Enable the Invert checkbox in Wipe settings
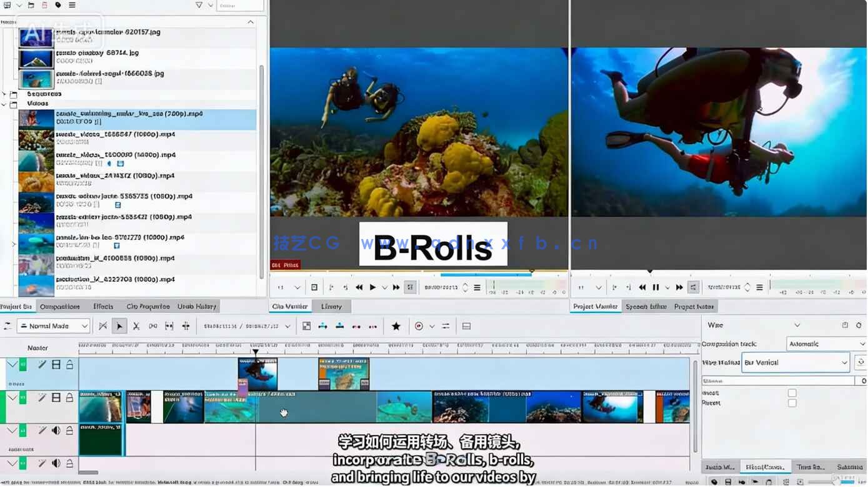Image resolution: width=868 pixels, height=487 pixels. pyautogui.click(x=792, y=393)
